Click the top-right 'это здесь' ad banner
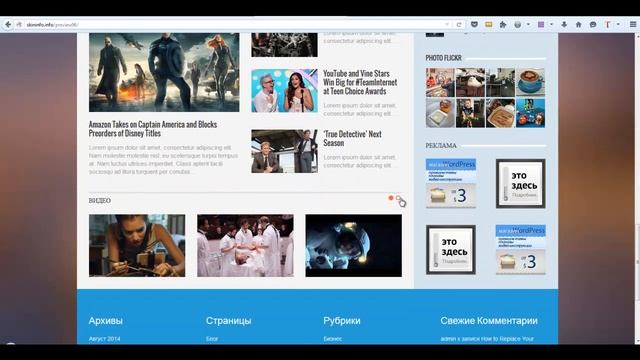 pos(521,184)
